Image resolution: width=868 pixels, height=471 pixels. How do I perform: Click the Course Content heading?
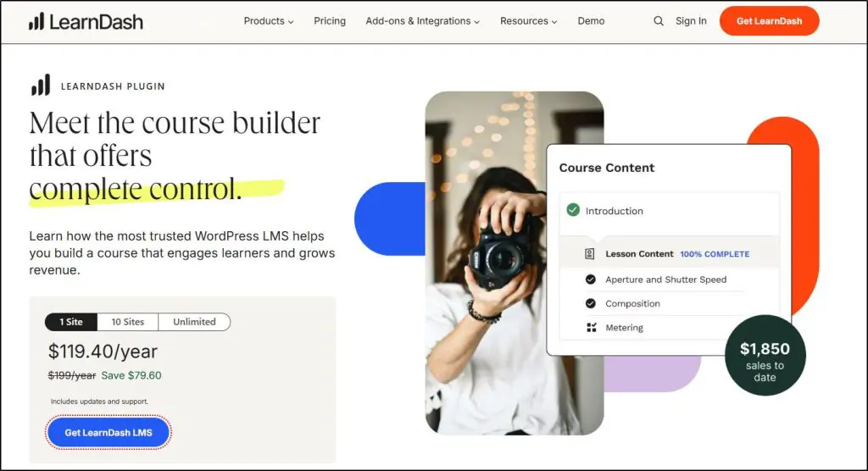607,168
